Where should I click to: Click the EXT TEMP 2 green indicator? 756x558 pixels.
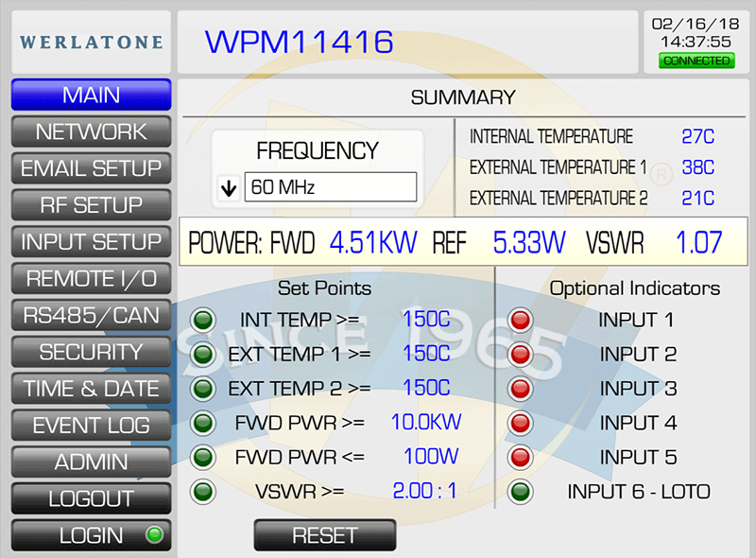203,388
